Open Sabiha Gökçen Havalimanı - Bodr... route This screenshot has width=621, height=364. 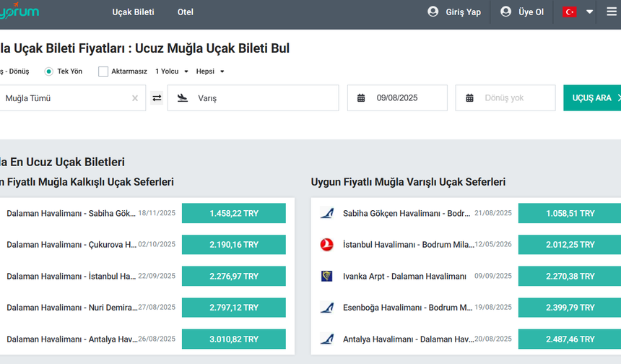coord(407,214)
